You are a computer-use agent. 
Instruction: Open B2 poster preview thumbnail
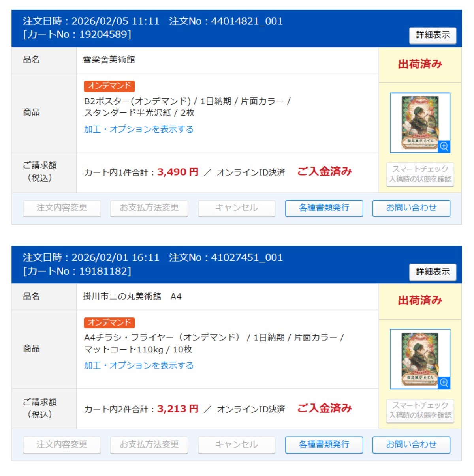(420, 123)
